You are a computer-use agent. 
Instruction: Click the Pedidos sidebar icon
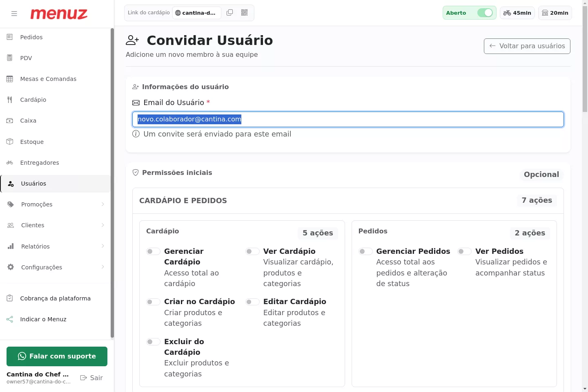pos(10,37)
